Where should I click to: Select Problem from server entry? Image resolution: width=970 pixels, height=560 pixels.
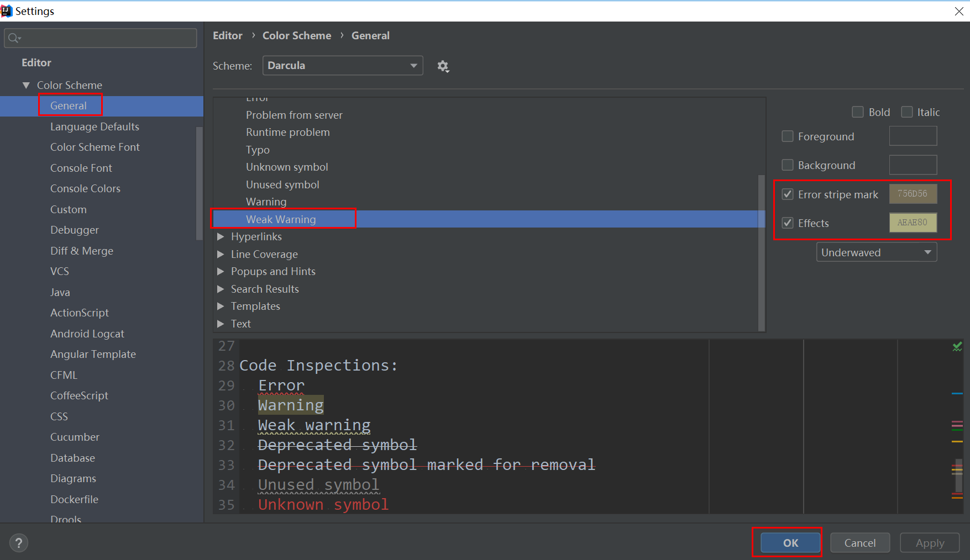pyautogui.click(x=294, y=115)
